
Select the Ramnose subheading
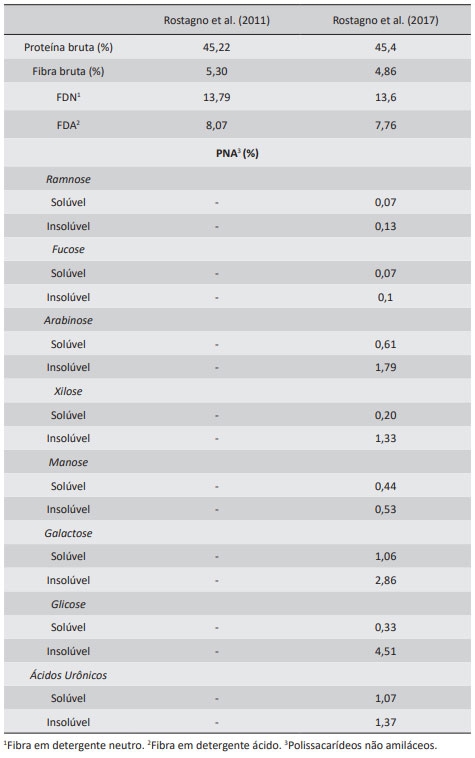pos(68,179)
